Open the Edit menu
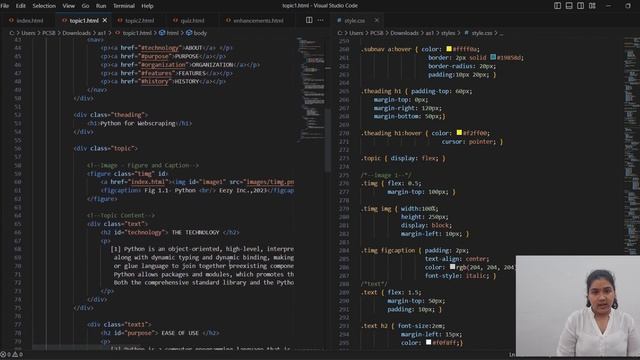Viewport: 640px width, 360px height. 20,6
